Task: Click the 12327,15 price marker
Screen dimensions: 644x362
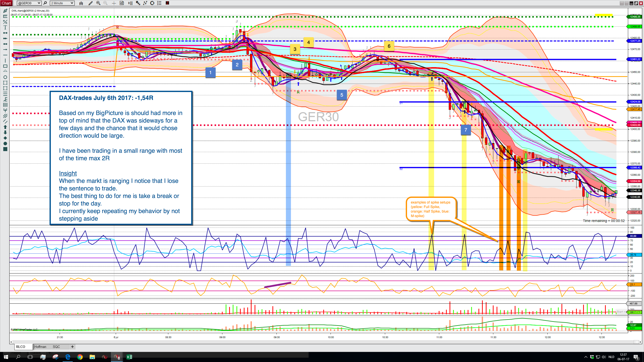Action: point(635,212)
